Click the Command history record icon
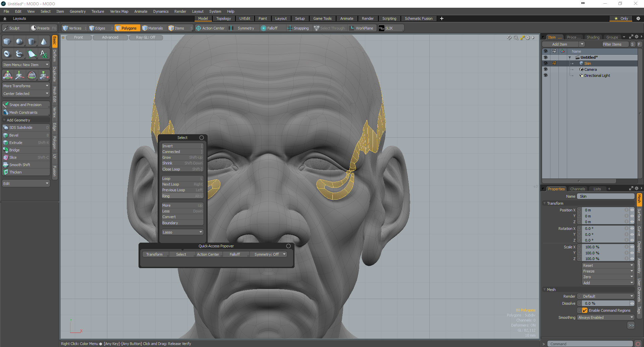This screenshot has height=347, width=644. point(638,344)
